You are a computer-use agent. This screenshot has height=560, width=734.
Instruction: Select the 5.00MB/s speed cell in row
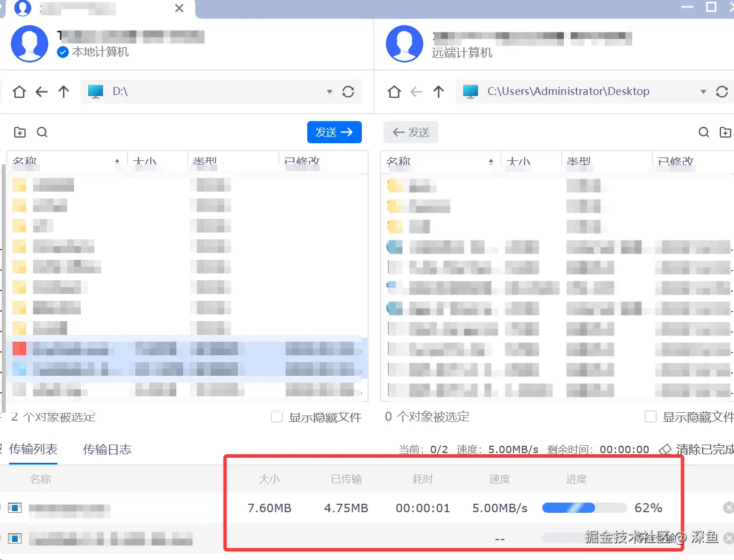tap(500, 508)
